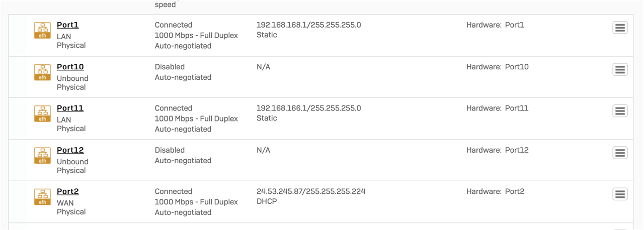Viewport: 644px width, 230px height.
Task: Click the Hardware: Port2 label
Action: (x=495, y=192)
